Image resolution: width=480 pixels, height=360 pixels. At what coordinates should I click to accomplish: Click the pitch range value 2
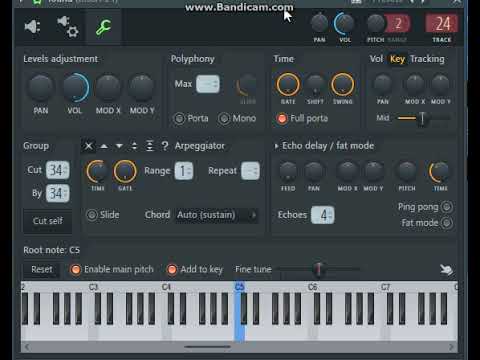(x=398, y=24)
